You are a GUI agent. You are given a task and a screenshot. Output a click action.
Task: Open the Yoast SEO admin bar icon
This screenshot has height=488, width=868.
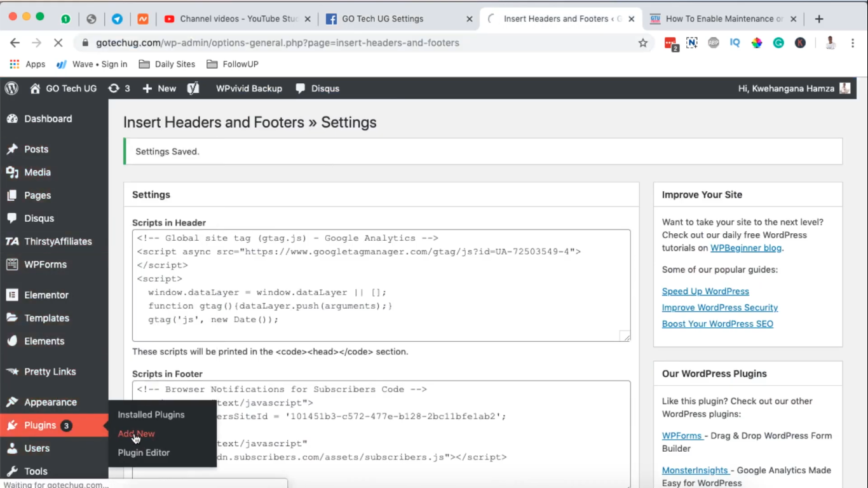pyautogui.click(x=193, y=88)
